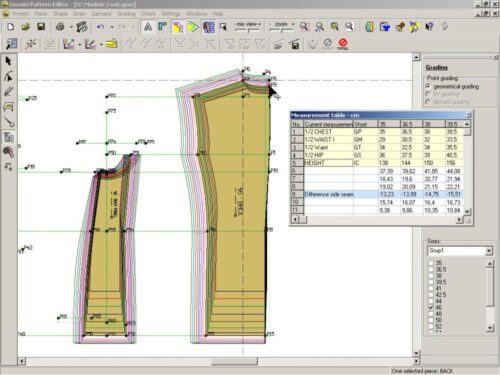This screenshot has height=375, width=500.
Task: Expand the print options dropdown arrow
Action: tap(71, 27)
